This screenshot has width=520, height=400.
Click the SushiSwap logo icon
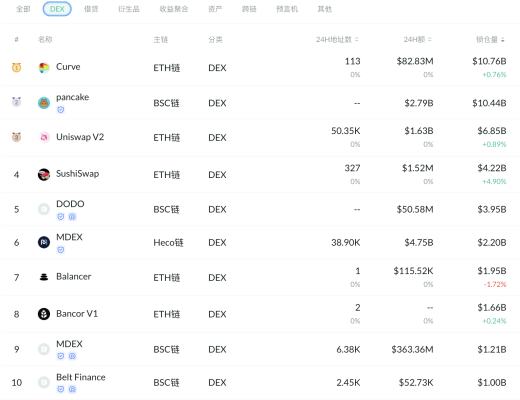(x=44, y=174)
